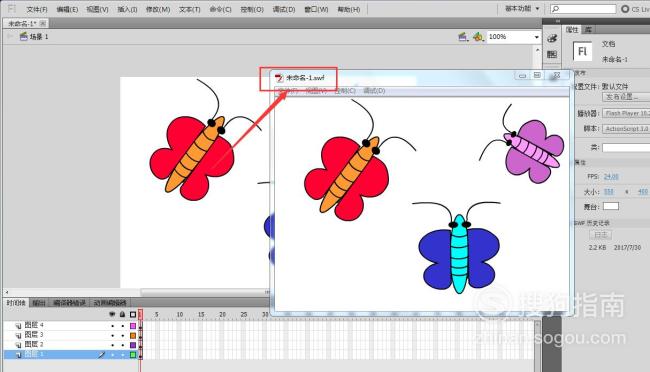Image resolution: width=650 pixels, height=372 pixels.
Task: Collapse the 发布 section in Properties
Action: [580, 73]
